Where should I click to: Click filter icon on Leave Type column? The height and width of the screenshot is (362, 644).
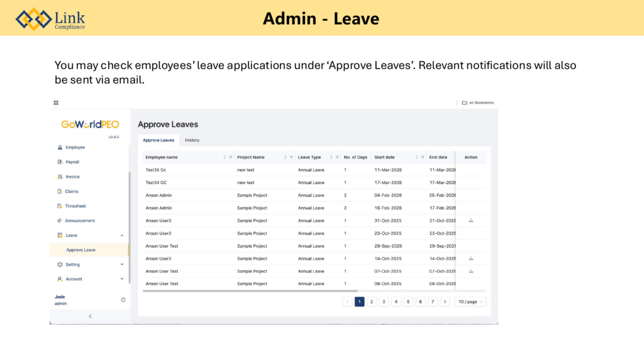337,157
